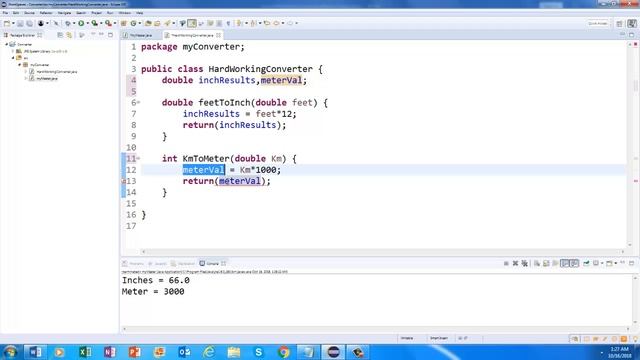The height and width of the screenshot is (360, 640).
Task: Click the Quick Access field
Action: pyautogui.click(x=598, y=24)
